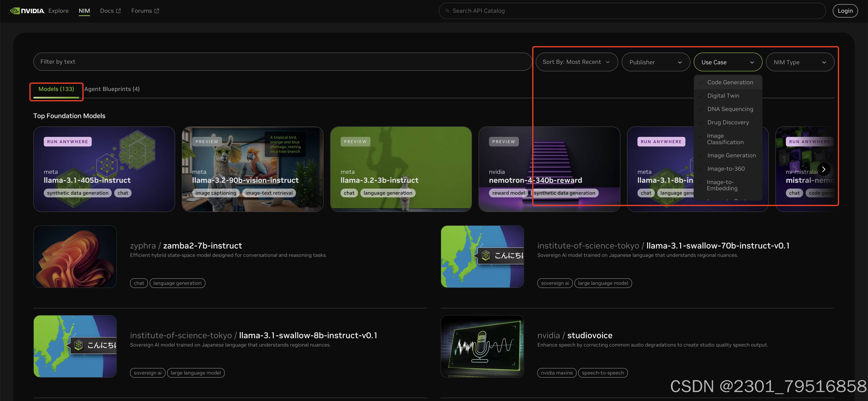Check the Code Generation use case

728,82
